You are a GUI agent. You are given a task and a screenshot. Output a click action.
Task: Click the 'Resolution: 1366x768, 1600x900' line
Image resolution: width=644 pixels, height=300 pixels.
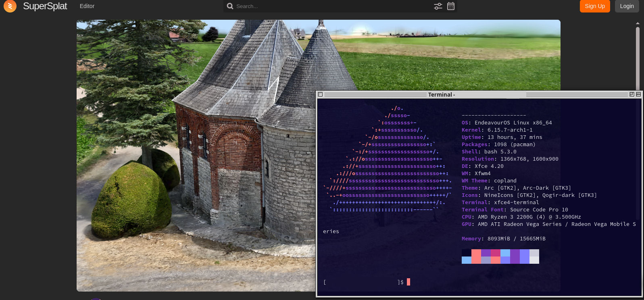click(510, 159)
